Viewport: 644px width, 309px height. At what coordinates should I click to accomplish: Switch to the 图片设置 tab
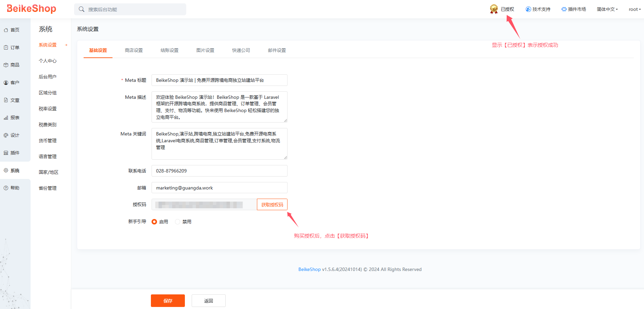click(205, 50)
